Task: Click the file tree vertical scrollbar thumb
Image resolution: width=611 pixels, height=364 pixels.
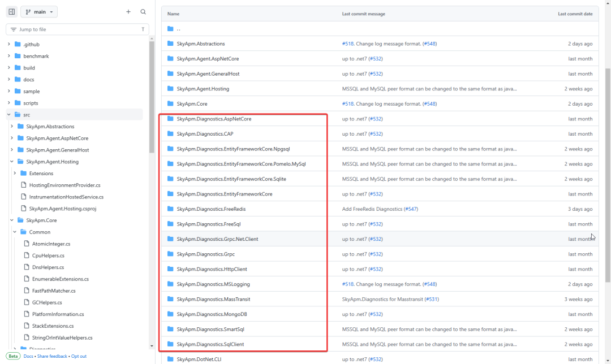Action: click(152, 97)
